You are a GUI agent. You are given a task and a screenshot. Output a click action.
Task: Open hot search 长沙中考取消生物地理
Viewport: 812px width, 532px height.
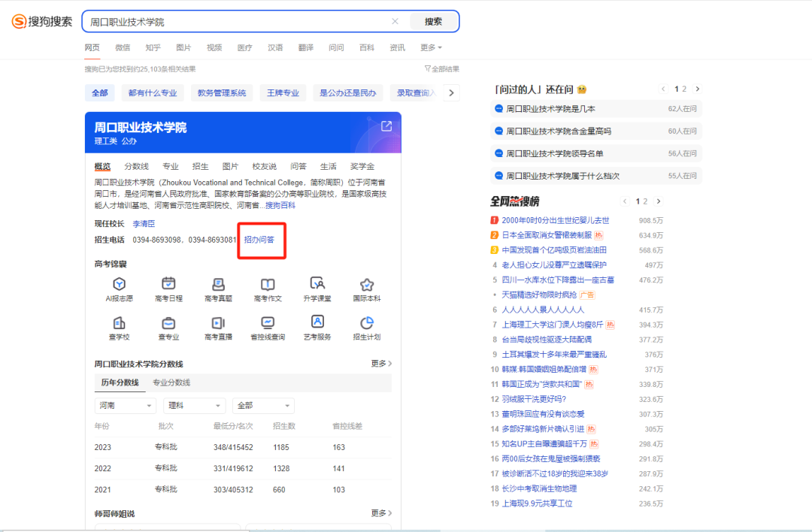tap(539, 488)
